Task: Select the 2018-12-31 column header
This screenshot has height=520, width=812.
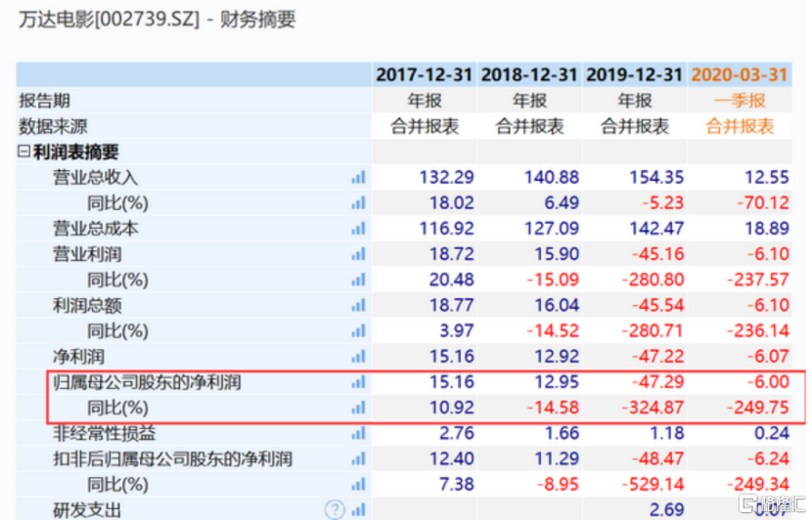Action: coord(529,75)
